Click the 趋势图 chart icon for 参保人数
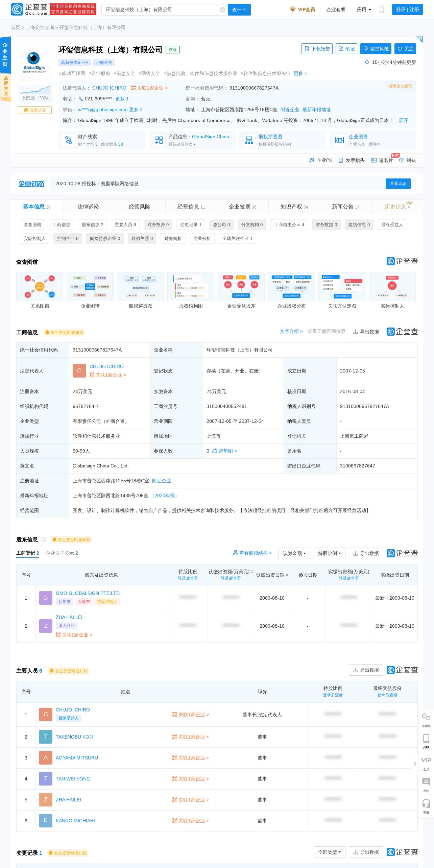 [214, 451]
